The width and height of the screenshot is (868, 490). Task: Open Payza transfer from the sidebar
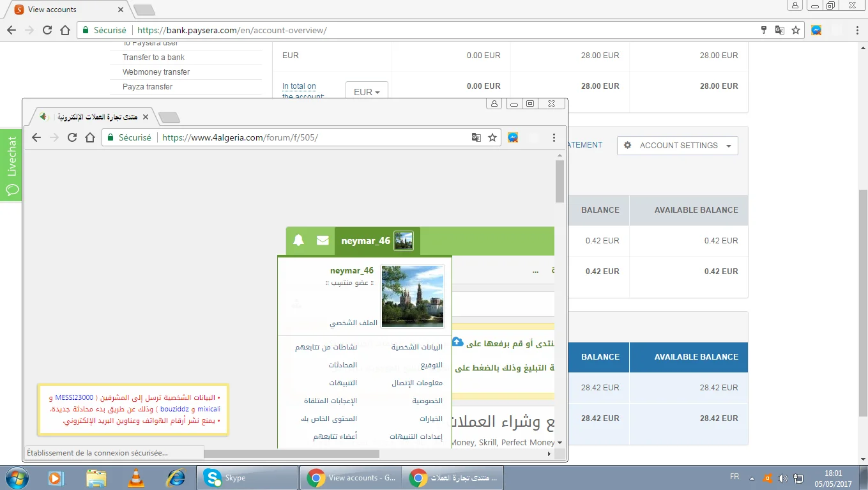click(148, 87)
